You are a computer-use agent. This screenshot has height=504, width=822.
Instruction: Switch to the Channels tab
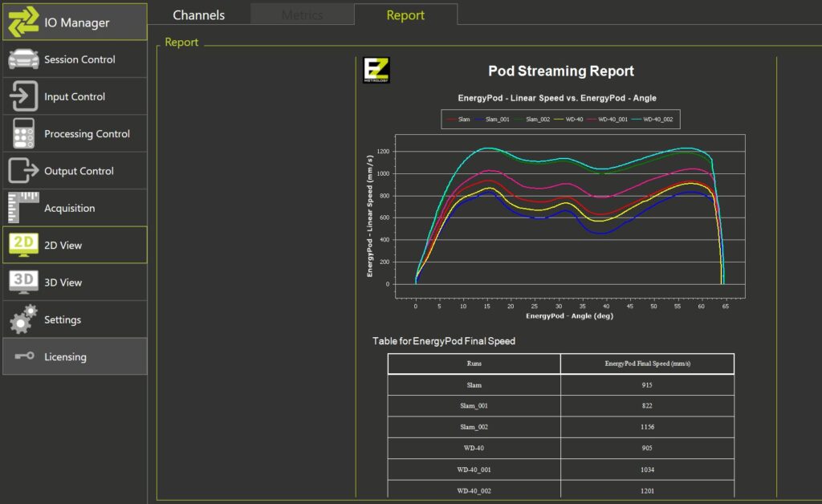click(199, 15)
